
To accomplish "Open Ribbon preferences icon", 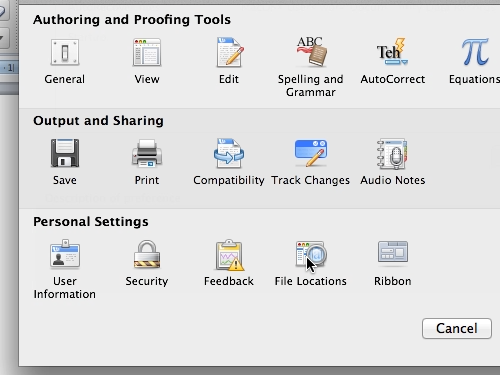I will click(x=393, y=252).
